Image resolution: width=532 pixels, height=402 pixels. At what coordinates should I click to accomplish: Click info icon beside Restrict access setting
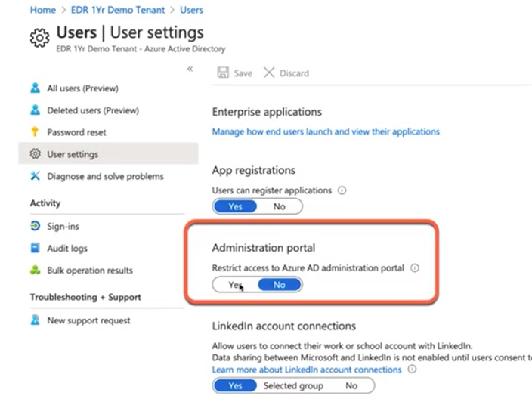pos(415,267)
